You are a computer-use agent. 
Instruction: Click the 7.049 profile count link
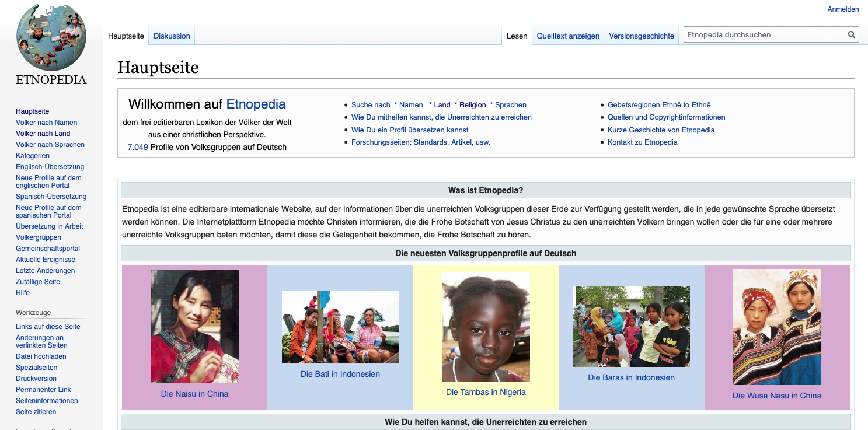tap(138, 147)
